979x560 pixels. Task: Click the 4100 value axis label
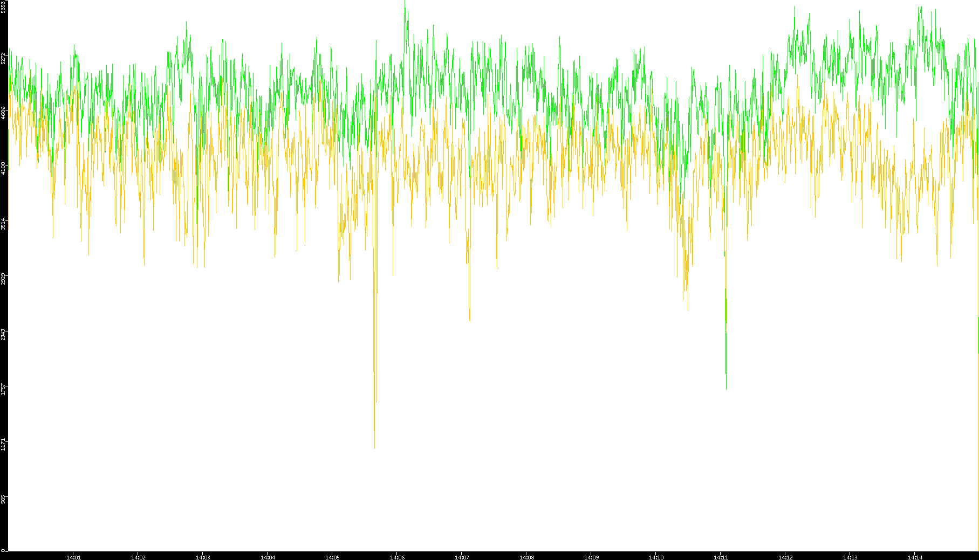(3, 168)
